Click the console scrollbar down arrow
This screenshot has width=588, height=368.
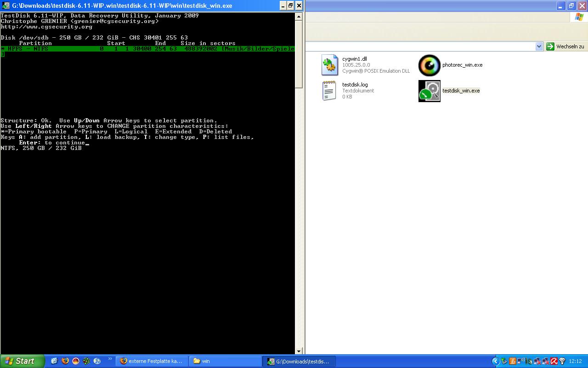[299, 351]
